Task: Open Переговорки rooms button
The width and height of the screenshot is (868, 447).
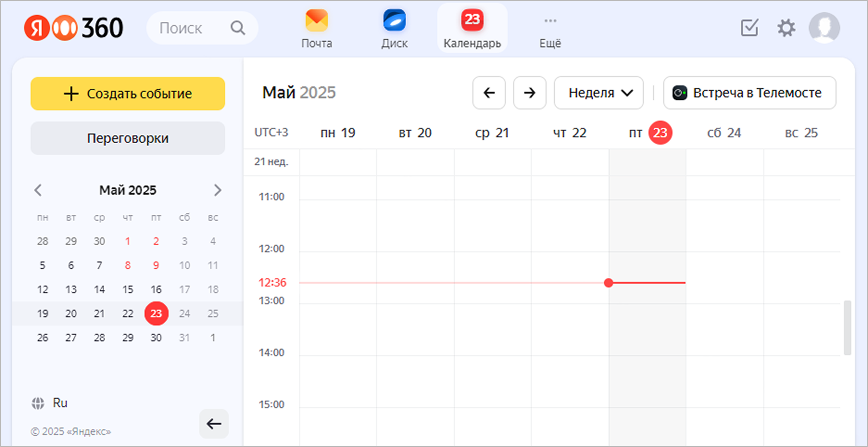Action: pos(128,138)
